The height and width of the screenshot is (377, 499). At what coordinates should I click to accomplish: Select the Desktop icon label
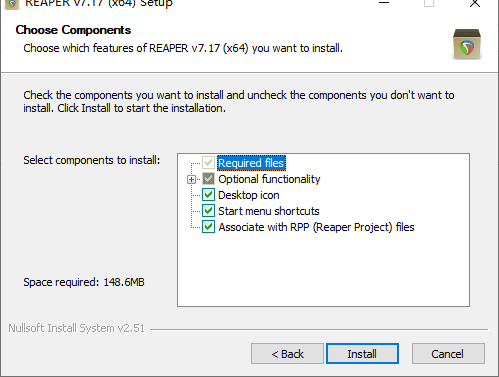point(249,195)
